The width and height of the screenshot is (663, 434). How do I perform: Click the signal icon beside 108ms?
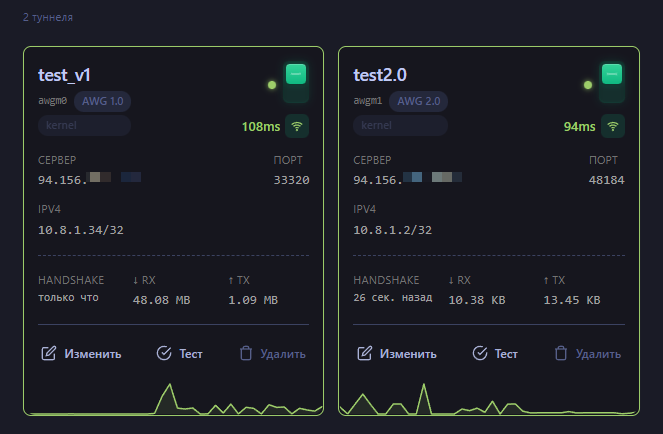[297, 126]
